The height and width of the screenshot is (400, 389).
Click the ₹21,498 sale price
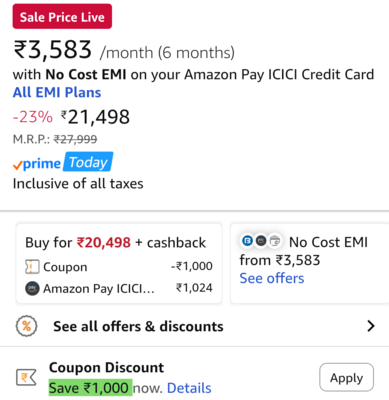pyautogui.click(x=95, y=117)
